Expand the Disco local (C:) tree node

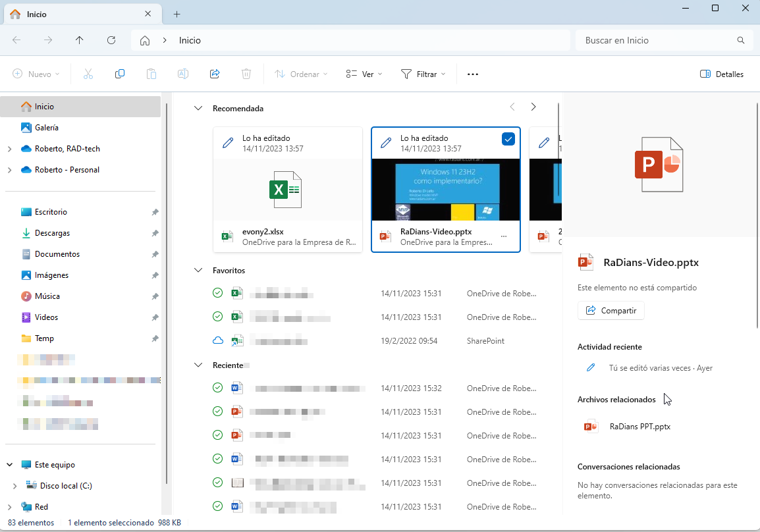click(x=15, y=486)
